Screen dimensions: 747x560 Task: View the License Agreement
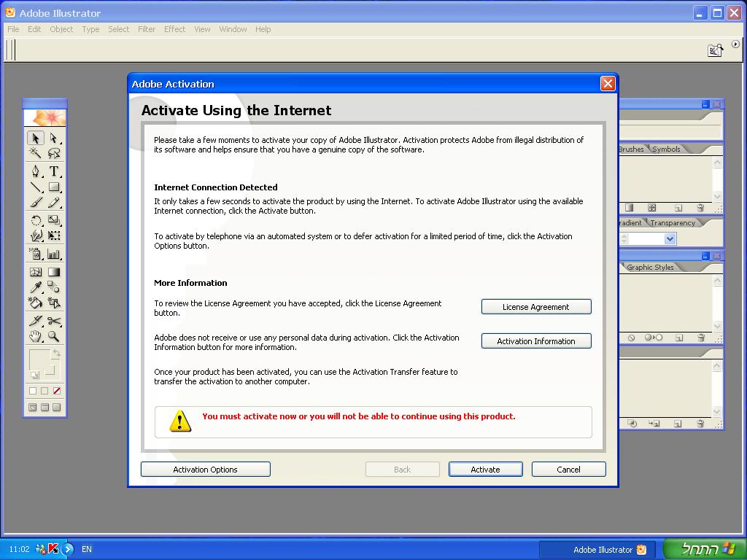click(x=536, y=307)
